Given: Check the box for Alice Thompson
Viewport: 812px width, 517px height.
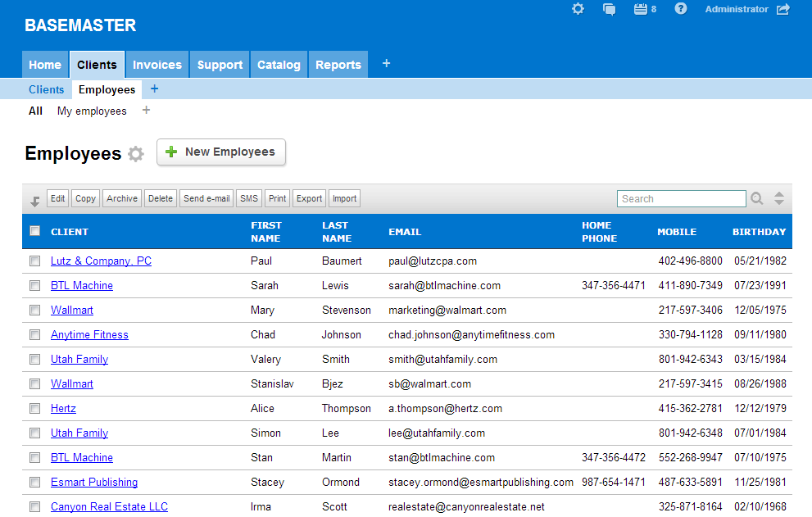Looking at the screenshot, I should [34, 408].
